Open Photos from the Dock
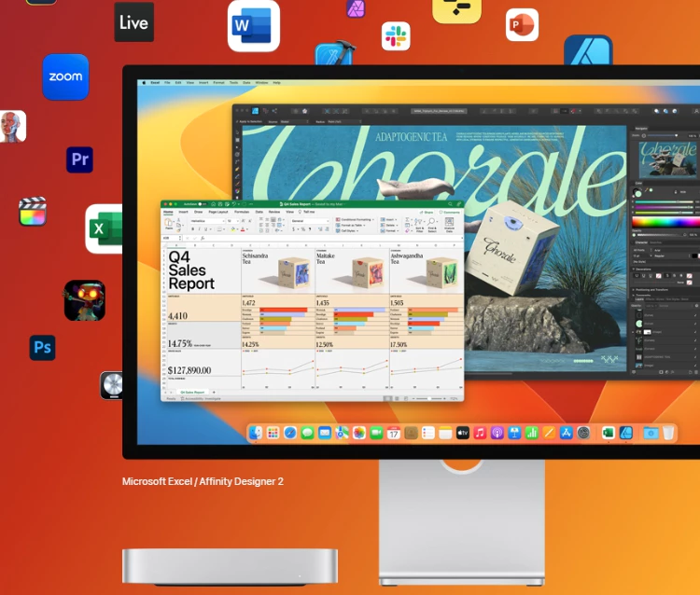Image resolution: width=700 pixels, height=595 pixels. click(x=359, y=433)
